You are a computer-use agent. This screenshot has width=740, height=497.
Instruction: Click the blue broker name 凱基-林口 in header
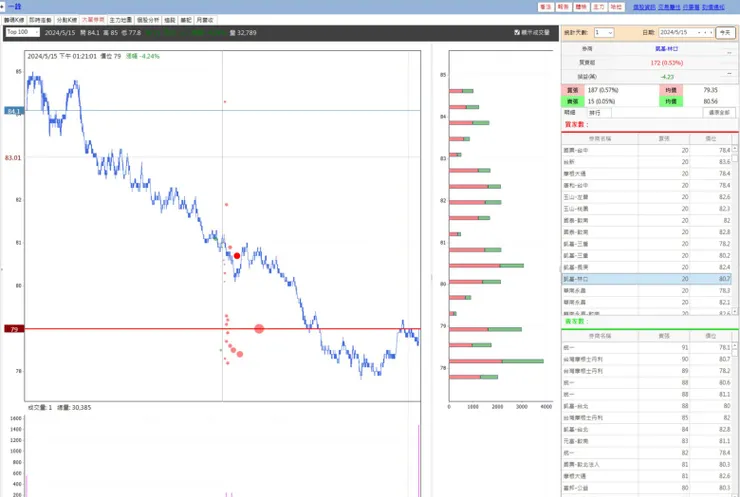666,49
